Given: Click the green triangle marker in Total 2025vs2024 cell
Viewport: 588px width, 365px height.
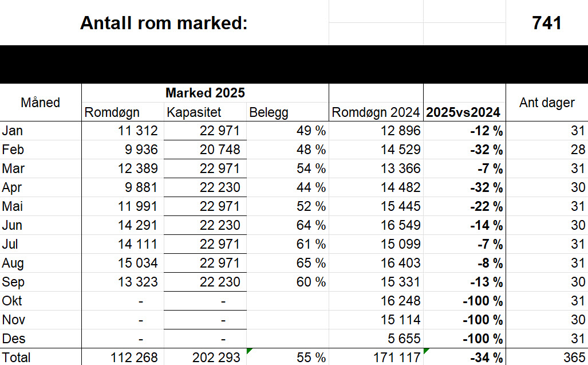Looking at the screenshot, I should click(x=425, y=350).
